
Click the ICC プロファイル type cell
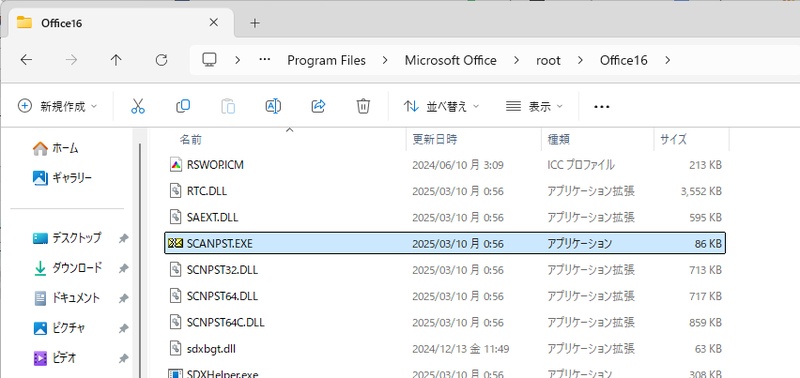pyautogui.click(x=581, y=165)
